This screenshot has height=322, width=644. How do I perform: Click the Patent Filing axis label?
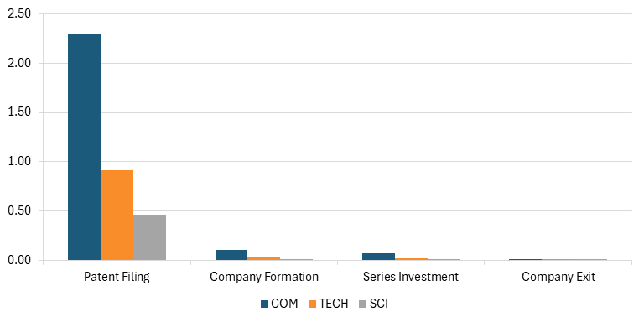117,278
